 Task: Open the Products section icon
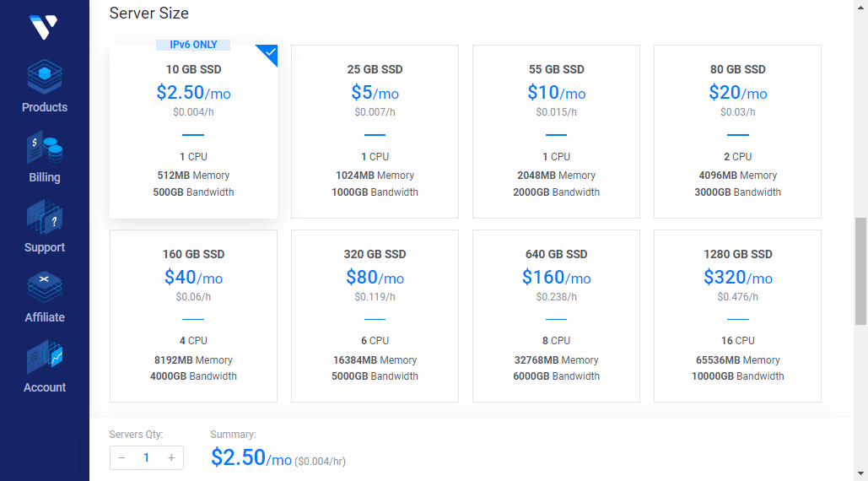point(45,78)
